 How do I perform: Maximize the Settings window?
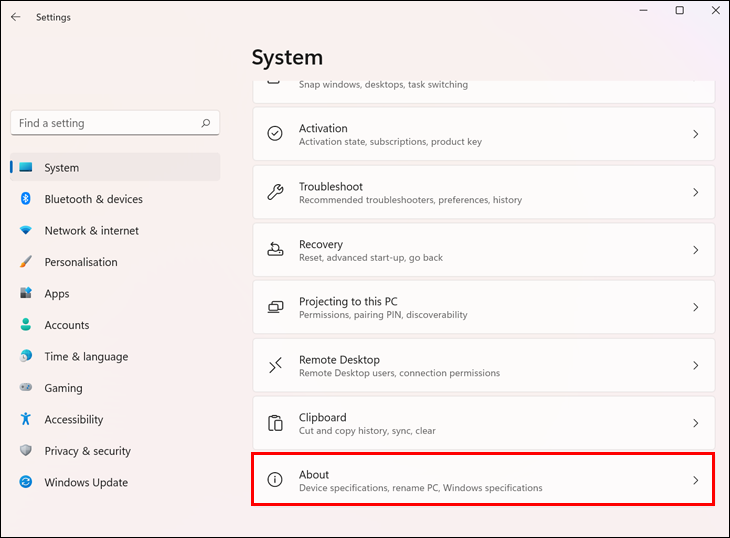tap(680, 10)
